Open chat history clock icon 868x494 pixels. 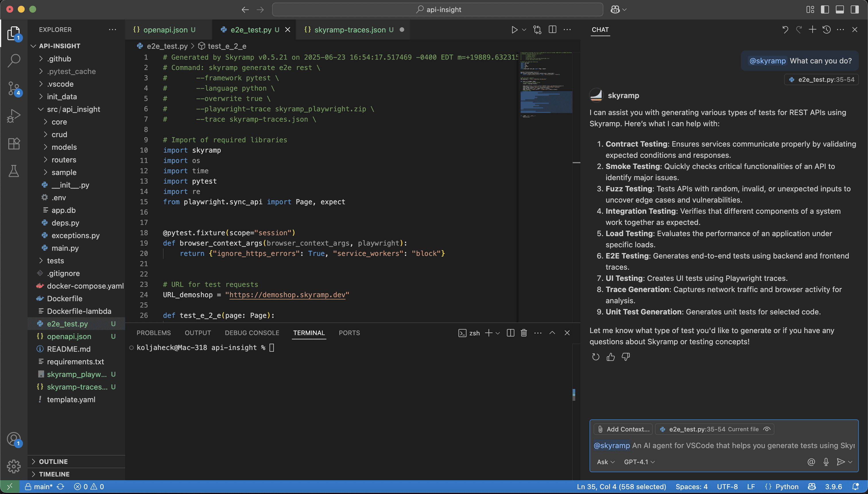pyautogui.click(x=826, y=30)
